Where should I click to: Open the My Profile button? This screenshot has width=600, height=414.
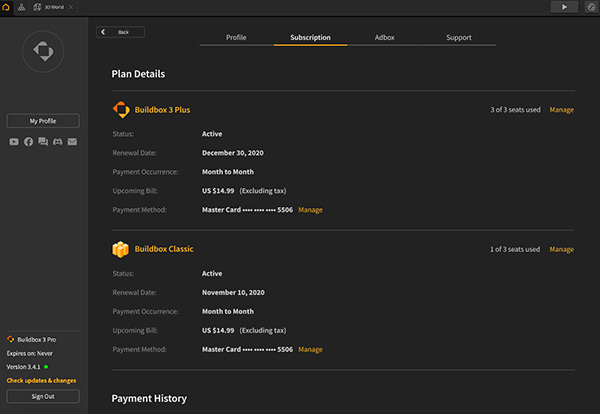pos(43,121)
